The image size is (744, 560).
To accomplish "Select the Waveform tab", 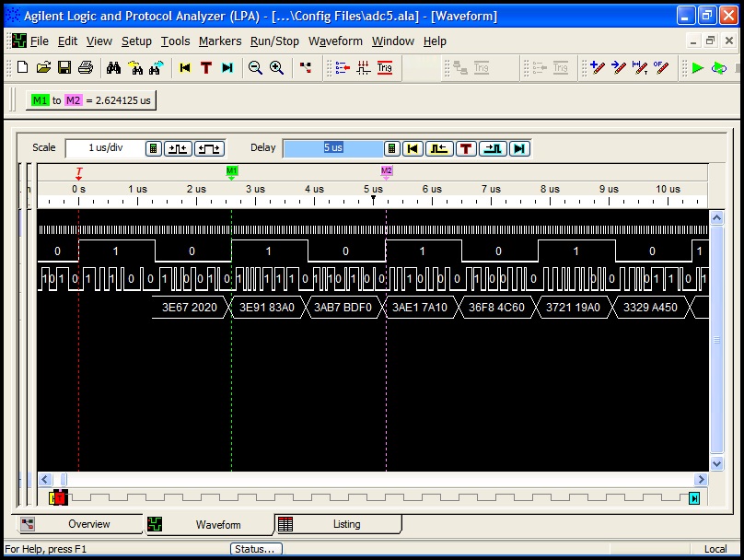I will point(209,524).
